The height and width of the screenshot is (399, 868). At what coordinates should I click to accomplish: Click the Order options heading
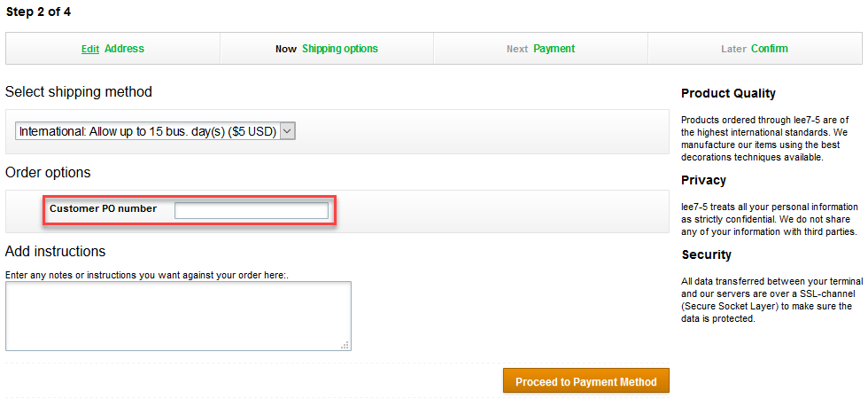[x=48, y=172]
